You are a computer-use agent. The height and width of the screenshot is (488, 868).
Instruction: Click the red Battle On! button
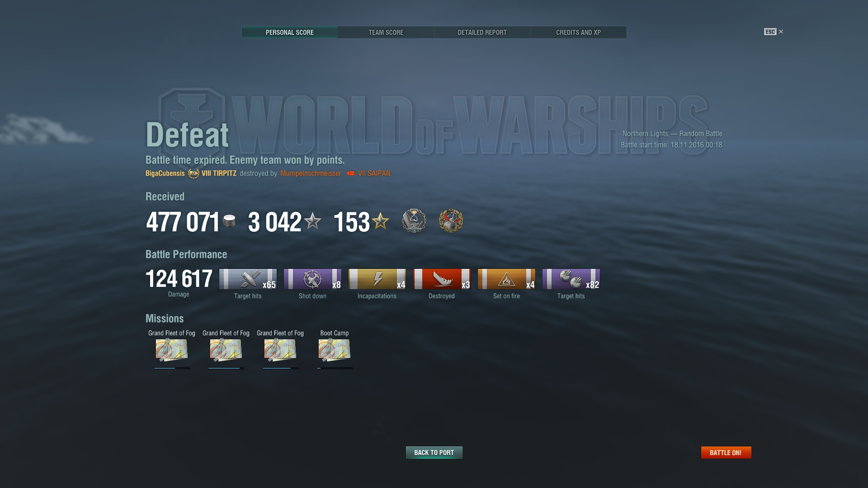tap(726, 452)
